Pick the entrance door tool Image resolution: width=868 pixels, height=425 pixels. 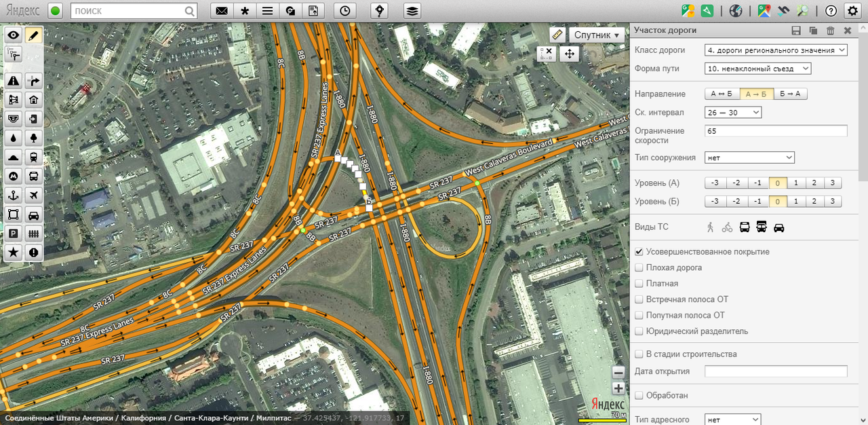click(x=33, y=119)
